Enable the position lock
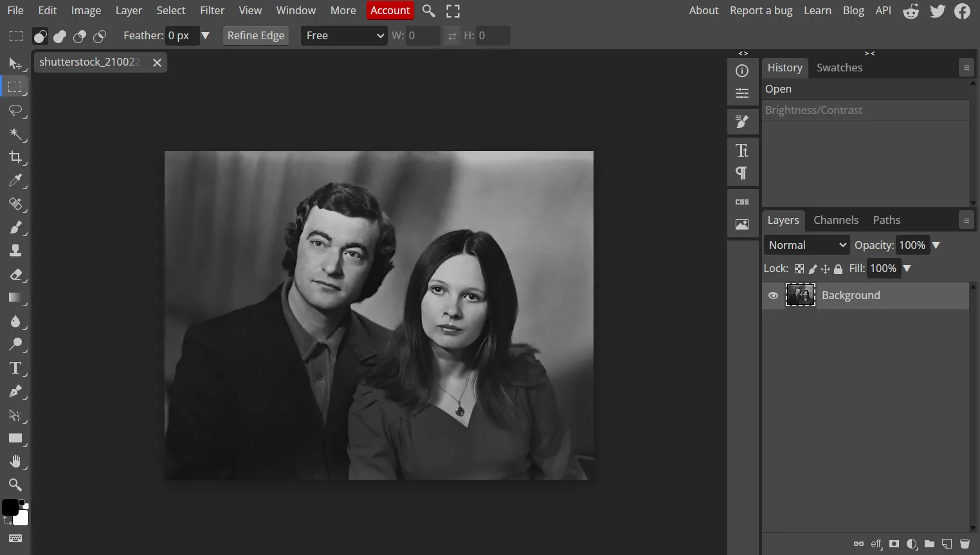The height and width of the screenshot is (555, 980). [x=825, y=269]
